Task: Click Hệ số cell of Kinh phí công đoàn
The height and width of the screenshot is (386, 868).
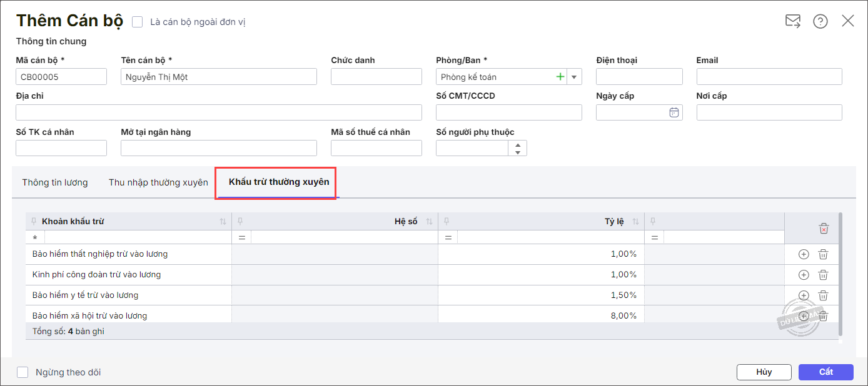Action: tap(335, 275)
